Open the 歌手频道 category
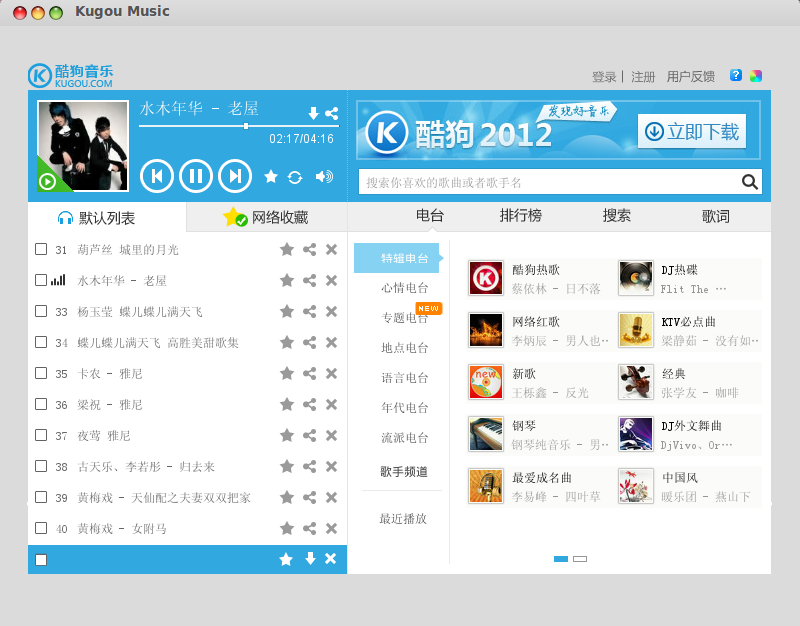Image resolution: width=800 pixels, height=626 pixels. [x=404, y=471]
